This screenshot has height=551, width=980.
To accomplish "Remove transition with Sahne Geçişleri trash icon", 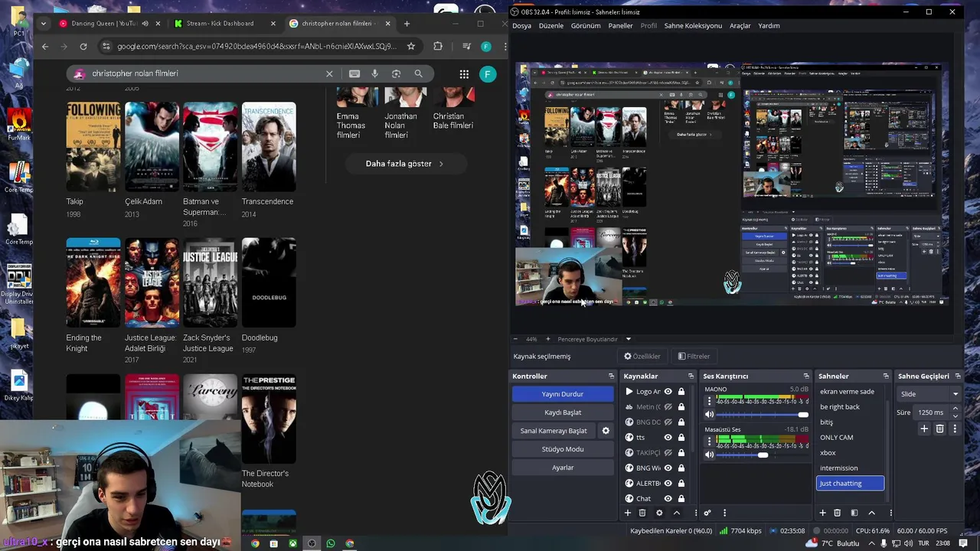I will (x=940, y=429).
